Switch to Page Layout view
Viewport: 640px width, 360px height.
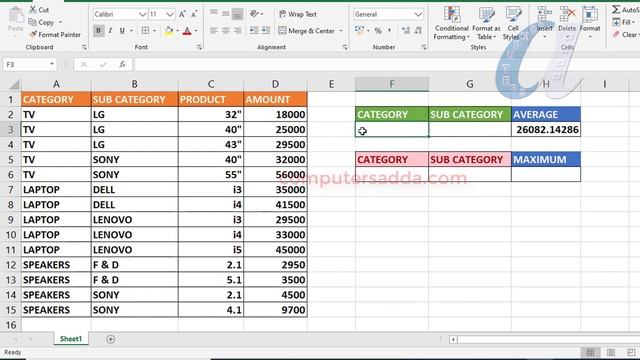tap(611, 352)
